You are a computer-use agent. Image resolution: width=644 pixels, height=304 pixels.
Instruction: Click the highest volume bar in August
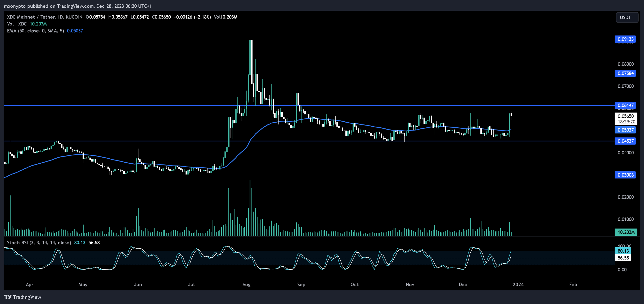(x=250, y=208)
